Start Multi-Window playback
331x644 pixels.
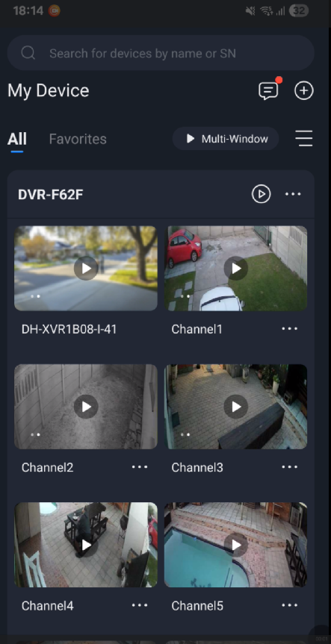(x=226, y=139)
